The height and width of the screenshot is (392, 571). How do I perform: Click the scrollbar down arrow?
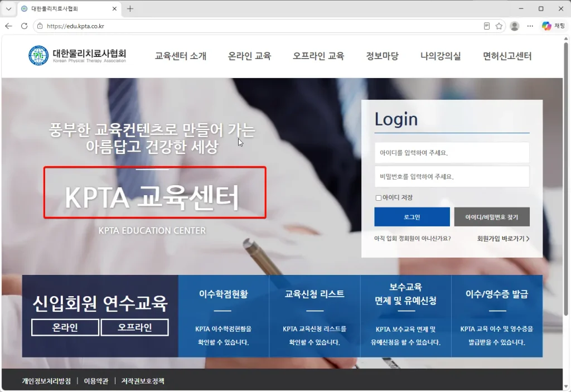(x=566, y=386)
